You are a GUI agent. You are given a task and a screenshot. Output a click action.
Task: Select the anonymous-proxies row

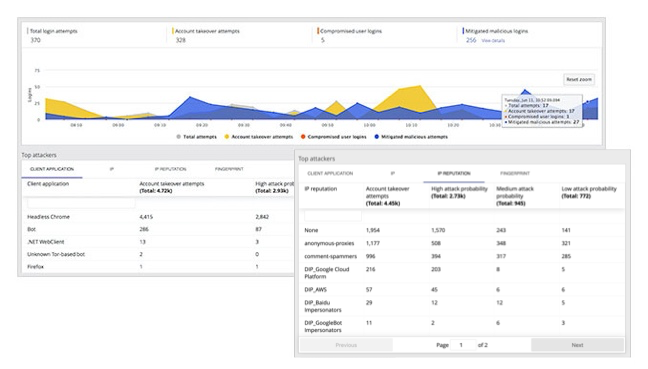pos(462,243)
